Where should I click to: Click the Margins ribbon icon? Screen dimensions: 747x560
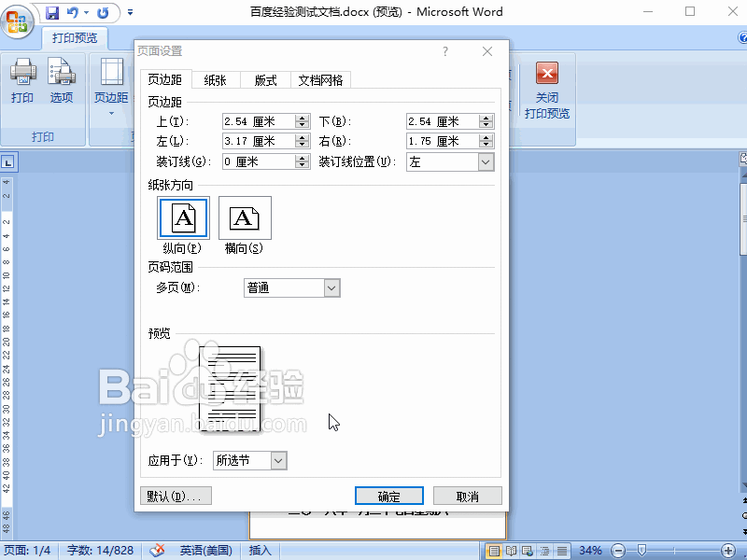(111, 73)
